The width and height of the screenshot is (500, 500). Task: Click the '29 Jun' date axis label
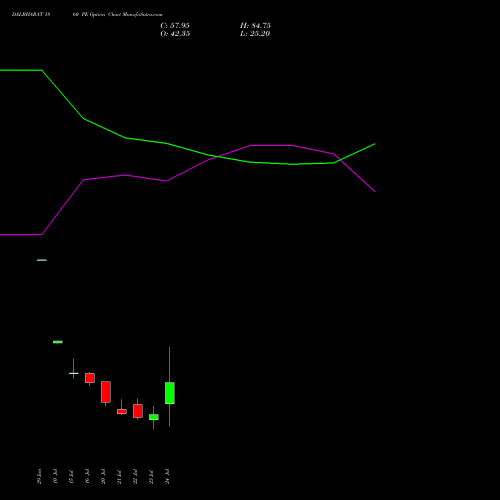[x=39, y=476]
